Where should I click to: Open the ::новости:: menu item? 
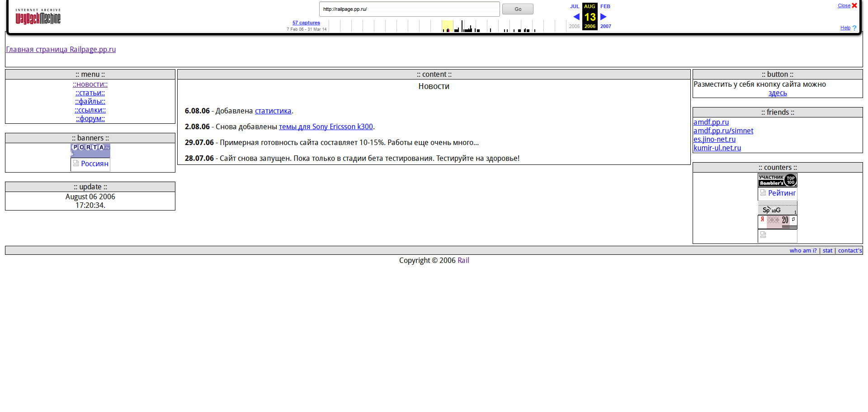[x=90, y=84]
